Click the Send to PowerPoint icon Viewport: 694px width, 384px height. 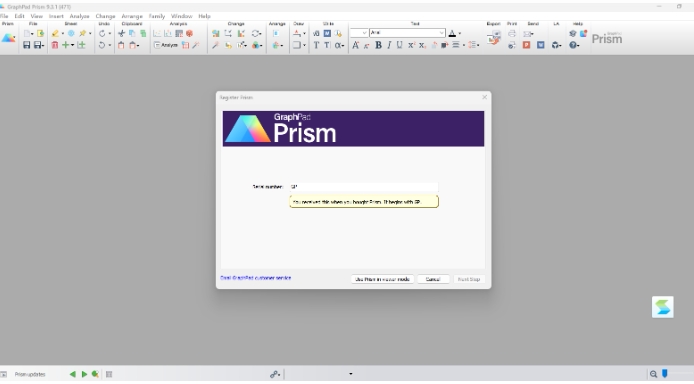(x=526, y=45)
